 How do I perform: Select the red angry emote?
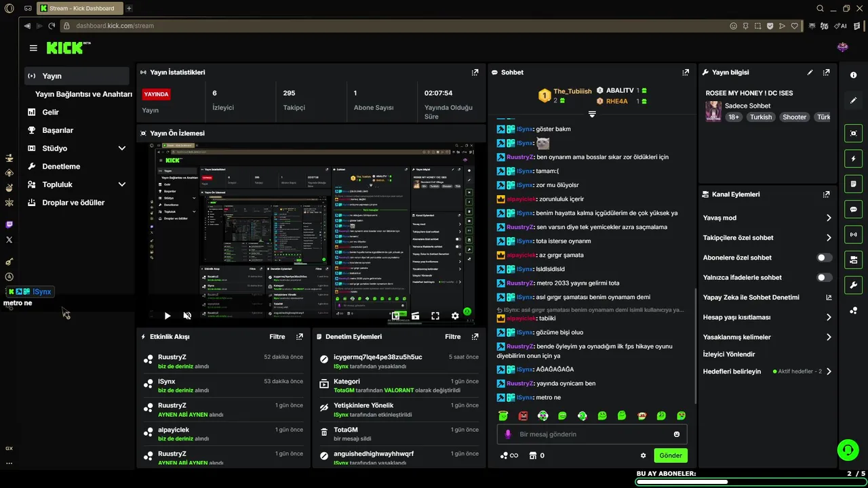coord(523,415)
